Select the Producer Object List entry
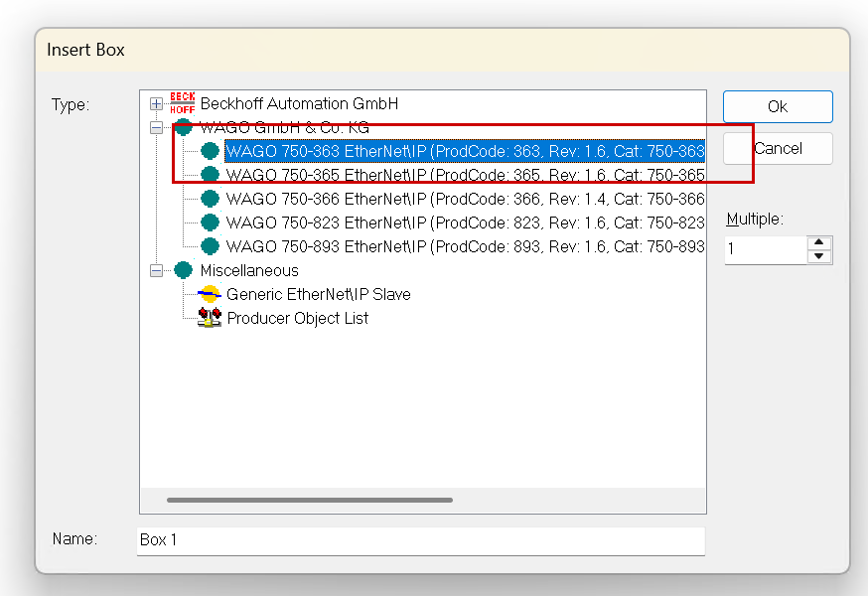The height and width of the screenshot is (596, 868). [x=297, y=318]
